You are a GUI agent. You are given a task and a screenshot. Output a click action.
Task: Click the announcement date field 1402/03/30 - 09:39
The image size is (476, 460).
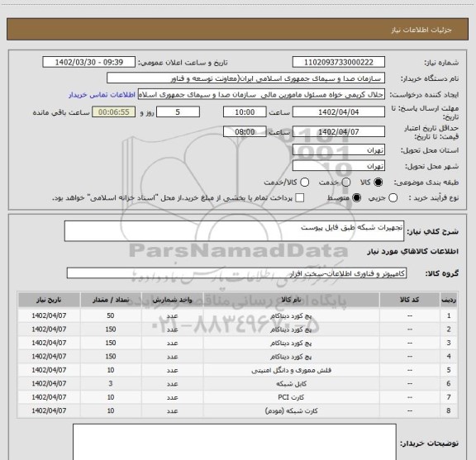tap(89, 62)
